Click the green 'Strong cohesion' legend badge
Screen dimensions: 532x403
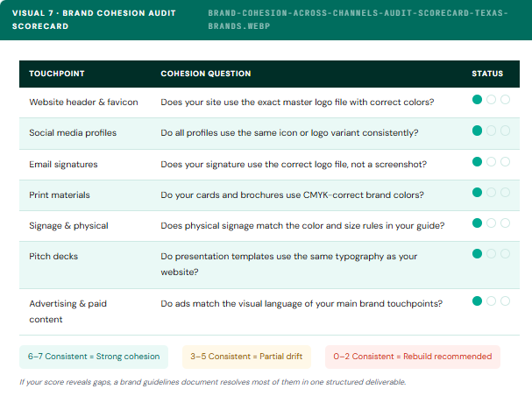[94, 357]
